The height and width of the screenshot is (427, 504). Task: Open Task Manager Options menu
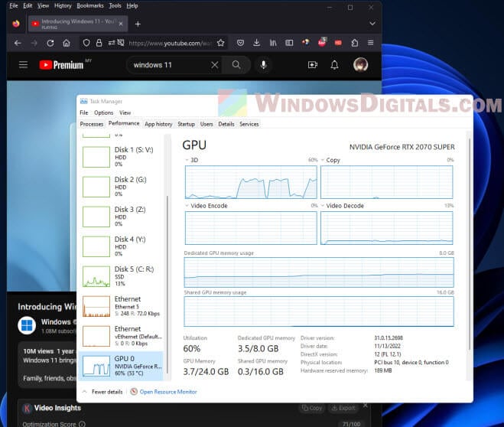click(x=103, y=112)
